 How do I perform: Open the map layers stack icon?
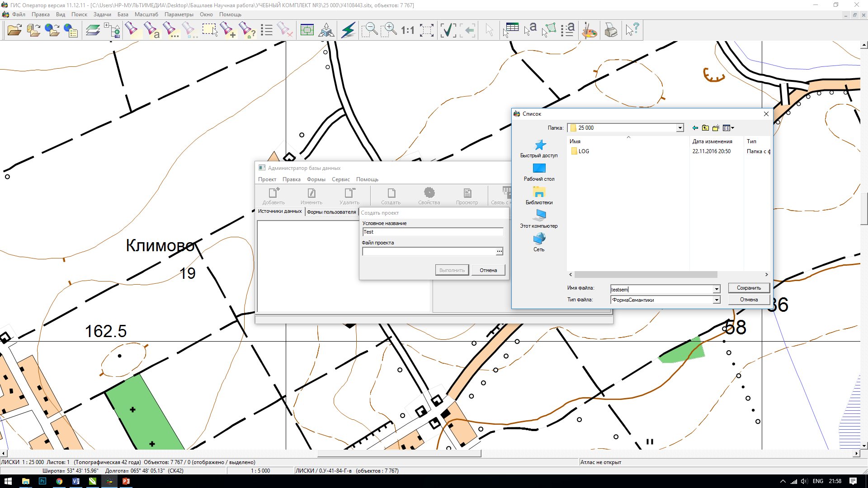(x=93, y=30)
